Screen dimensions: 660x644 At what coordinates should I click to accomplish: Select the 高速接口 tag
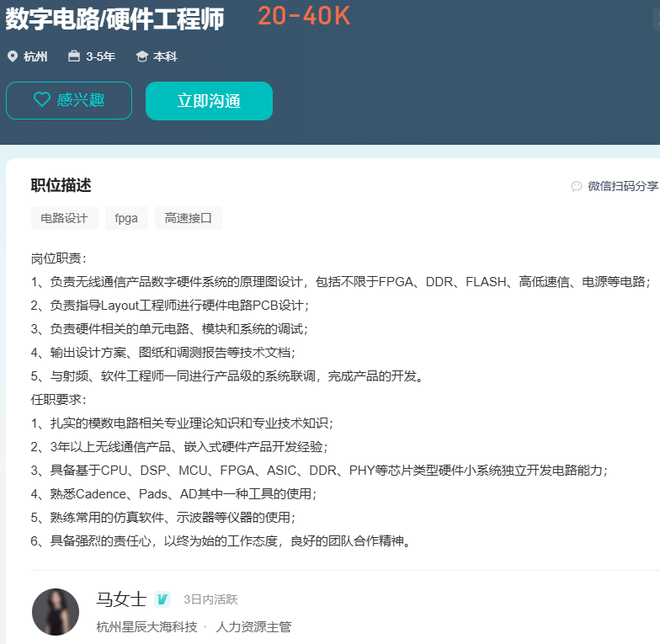pos(189,218)
